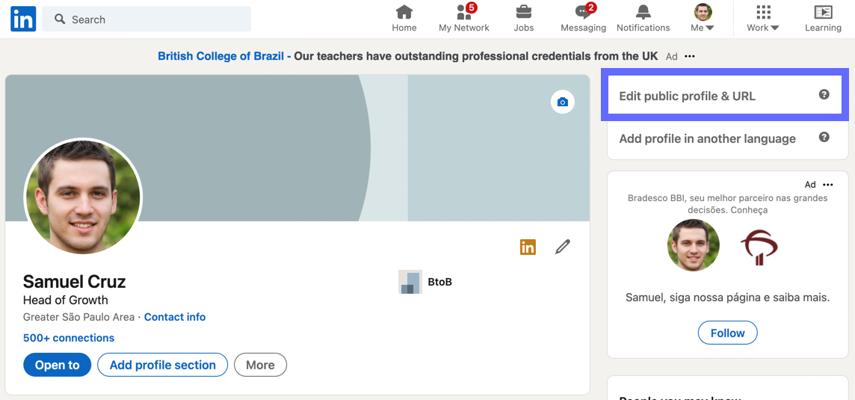The height and width of the screenshot is (400, 855).
Task: Click the gold LinkedIn premium badge icon
Action: pos(528,247)
